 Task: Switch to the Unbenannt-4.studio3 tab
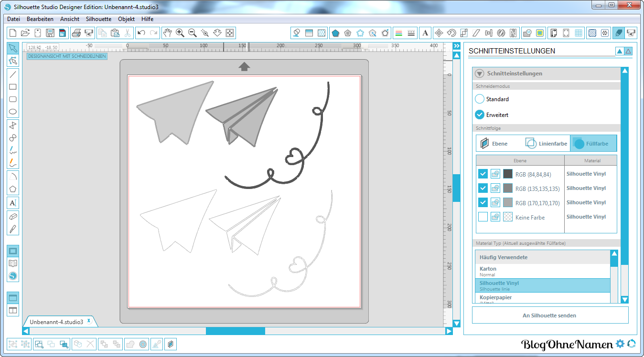point(56,322)
